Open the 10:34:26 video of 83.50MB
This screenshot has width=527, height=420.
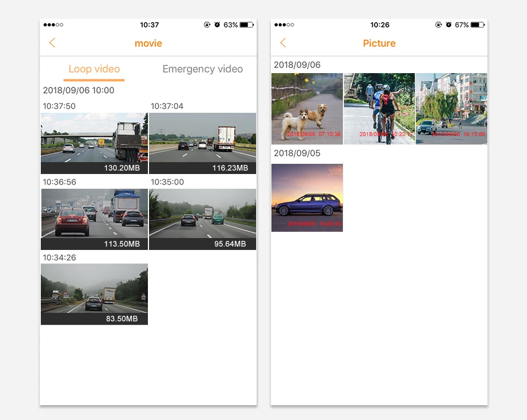(x=95, y=294)
